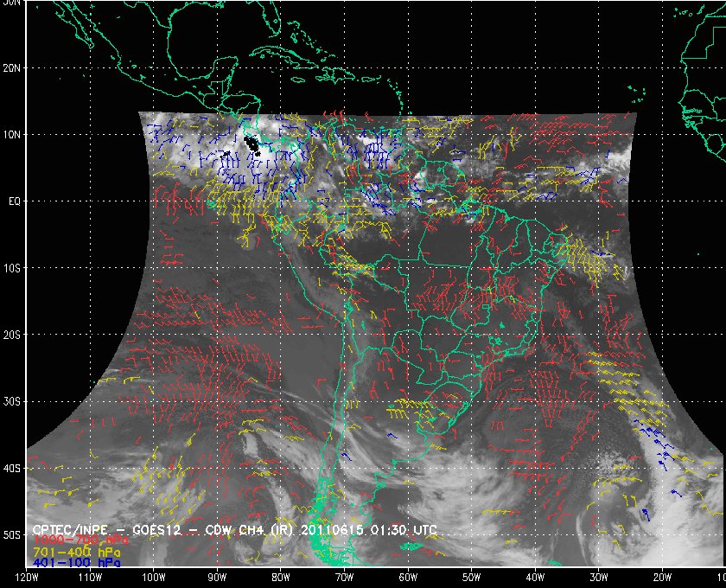Click the '10N' latitude label
Viewport: 726px width, 588px height.
point(12,135)
